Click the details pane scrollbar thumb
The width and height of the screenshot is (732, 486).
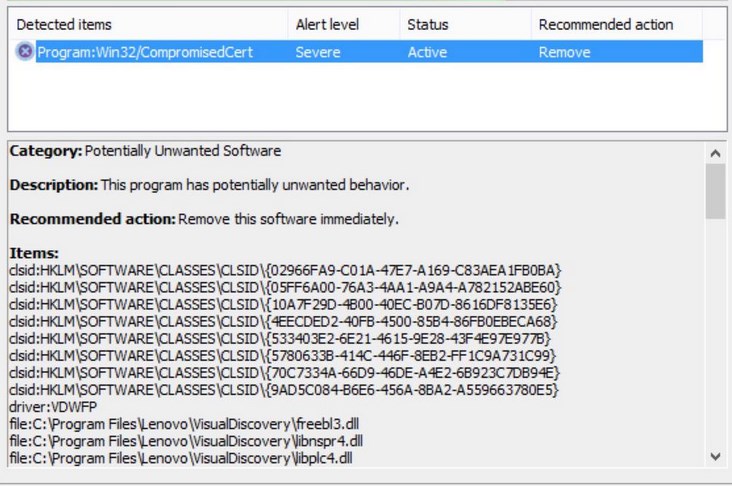715,191
